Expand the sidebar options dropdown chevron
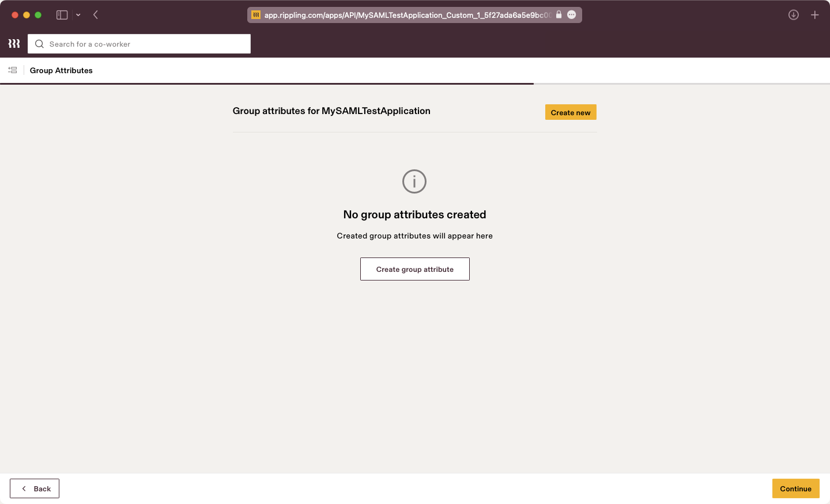 [x=78, y=15]
